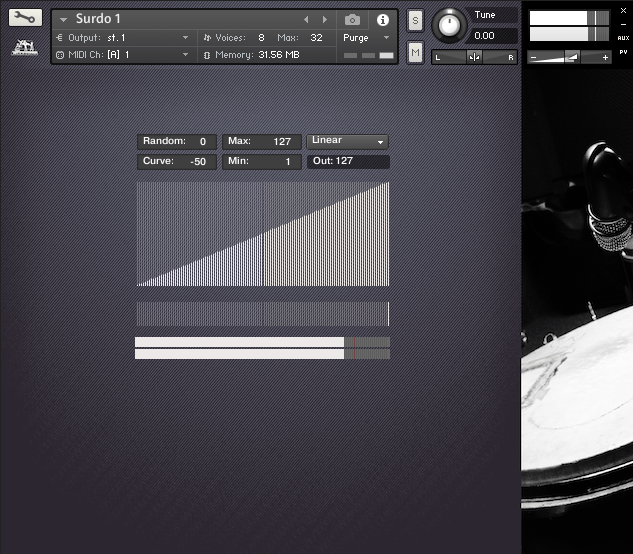Click the velocity Max 127 field
The image size is (633, 554).
(262, 142)
